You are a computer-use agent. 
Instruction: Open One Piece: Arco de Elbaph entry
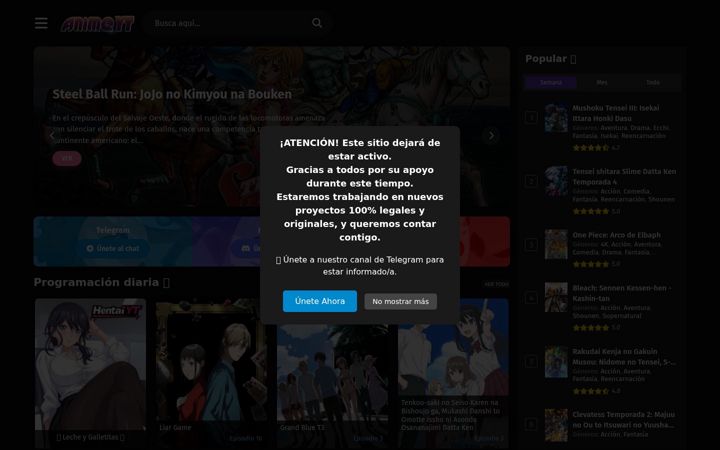click(x=616, y=235)
